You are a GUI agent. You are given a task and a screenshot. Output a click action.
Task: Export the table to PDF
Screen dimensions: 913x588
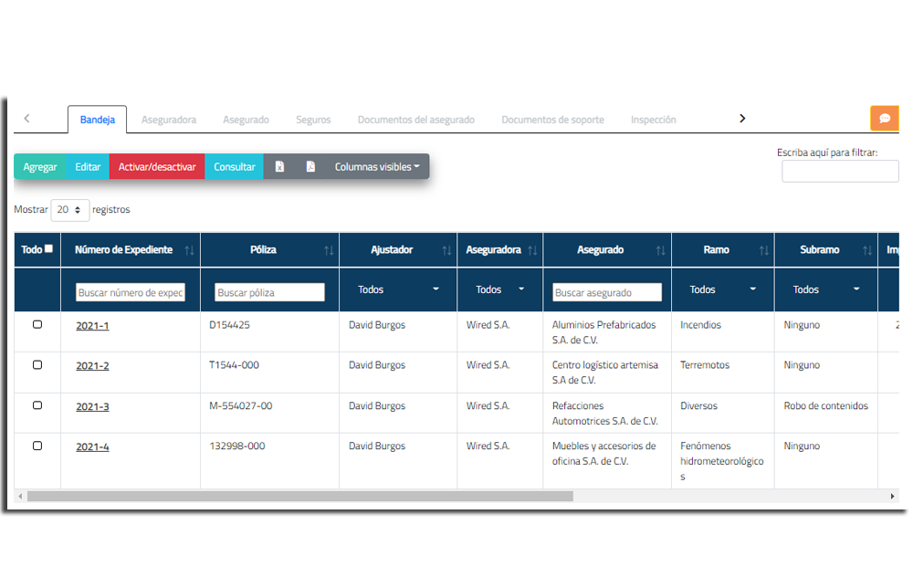pos(310,167)
